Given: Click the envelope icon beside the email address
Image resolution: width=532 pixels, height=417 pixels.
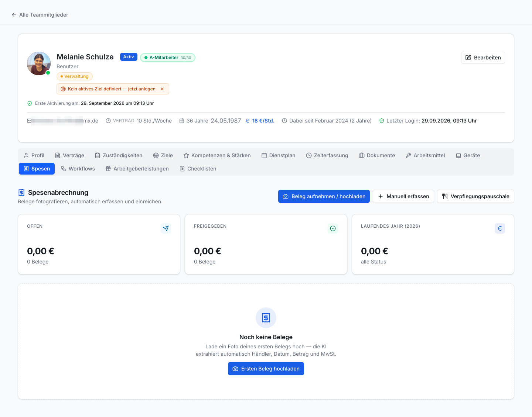Looking at the screenshot, I should (29, 121).
